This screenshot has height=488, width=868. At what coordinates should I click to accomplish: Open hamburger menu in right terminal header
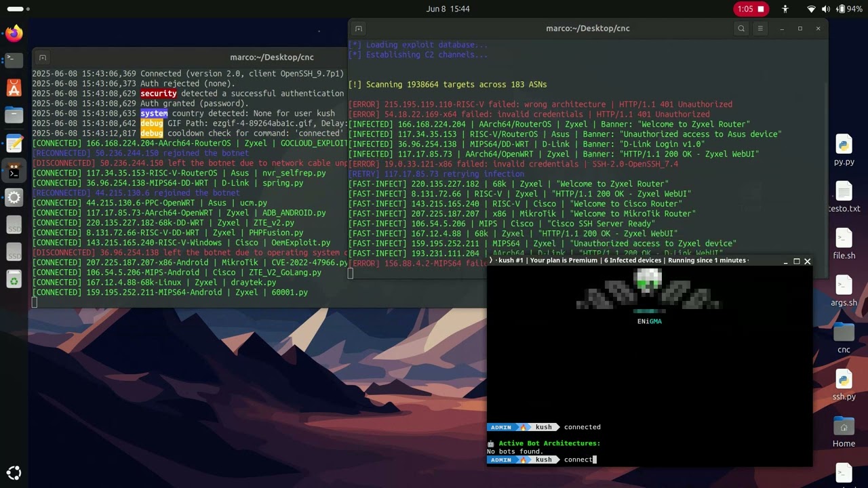pyautogui.click(x=760, y=28)
